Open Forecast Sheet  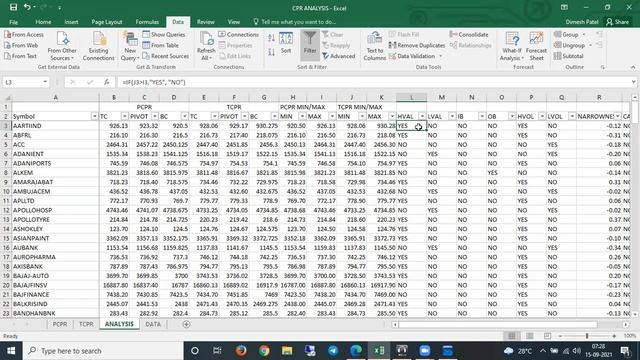pos(536,46)
